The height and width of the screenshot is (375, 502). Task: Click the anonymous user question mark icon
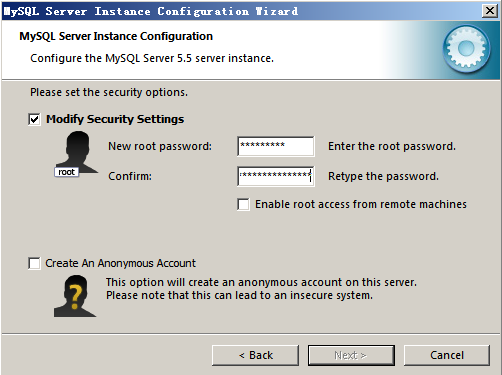click(75, 296)
